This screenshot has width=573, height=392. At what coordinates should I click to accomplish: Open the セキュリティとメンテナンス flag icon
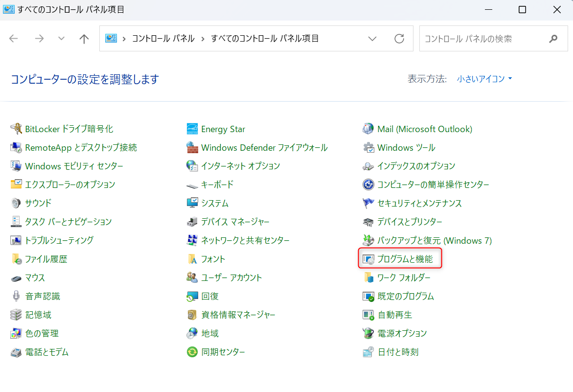(x=368, y=203)
